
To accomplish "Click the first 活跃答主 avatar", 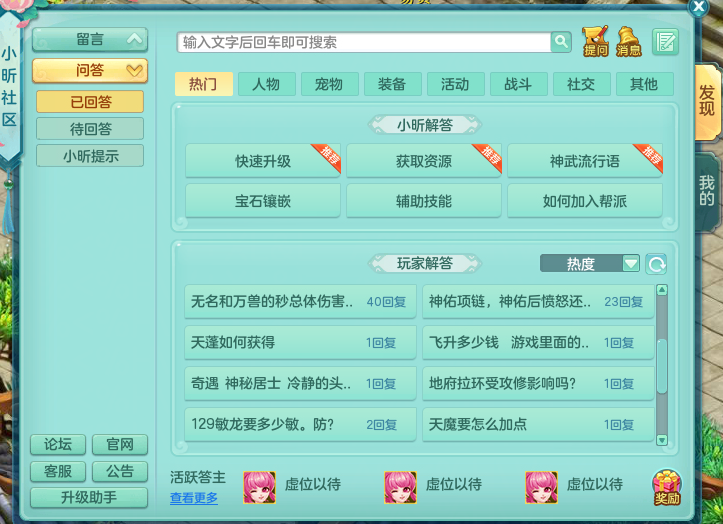I will pyautogui.click(x=259, y=486).
